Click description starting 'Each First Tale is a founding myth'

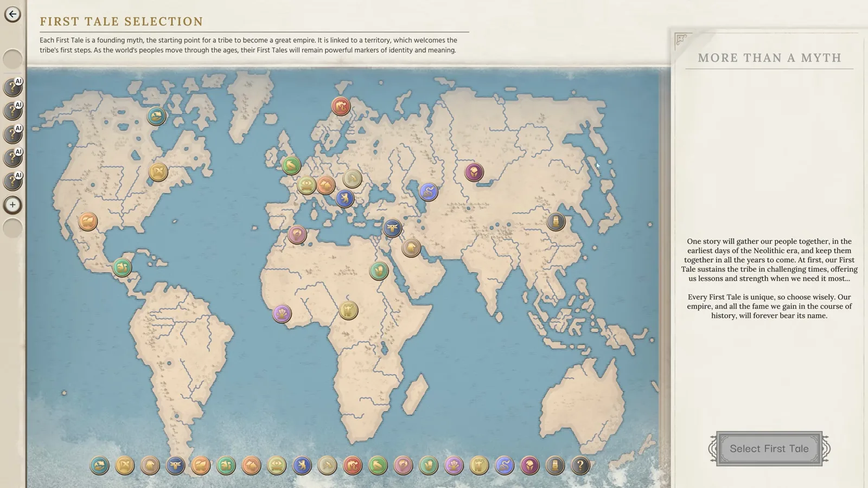[x=248, y=45]
